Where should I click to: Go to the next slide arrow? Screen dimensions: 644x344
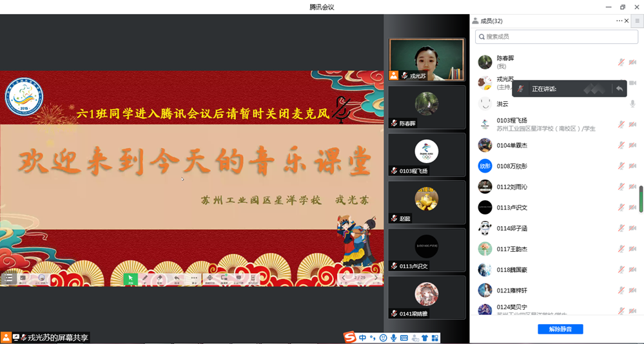[376, 278]
